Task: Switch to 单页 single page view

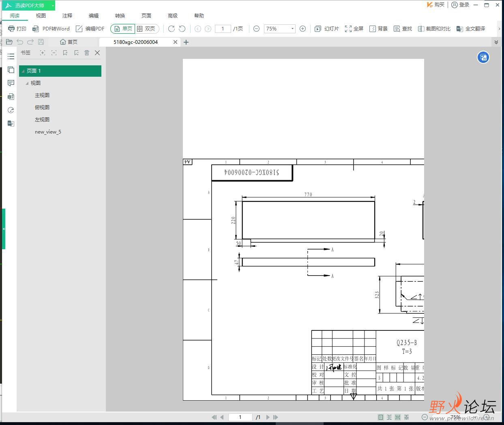Action: 123,29
